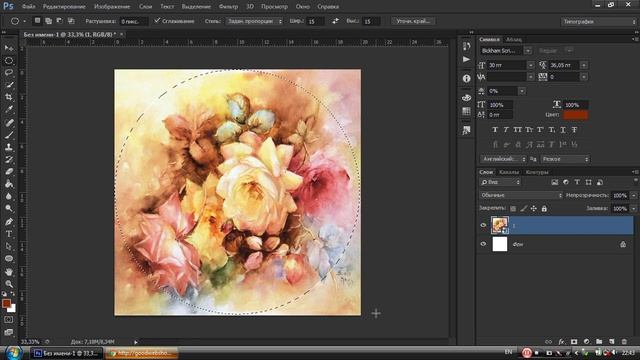Select the Ellipse shape tool
This screenshot has width=640, height=360.
tap(9, 259)
